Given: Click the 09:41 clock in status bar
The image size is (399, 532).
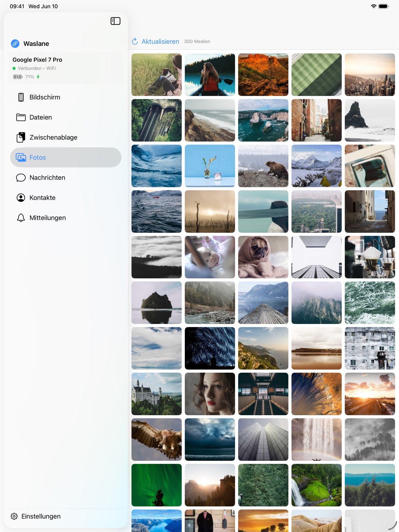Looking at the screenshot, I should point(17,6).
